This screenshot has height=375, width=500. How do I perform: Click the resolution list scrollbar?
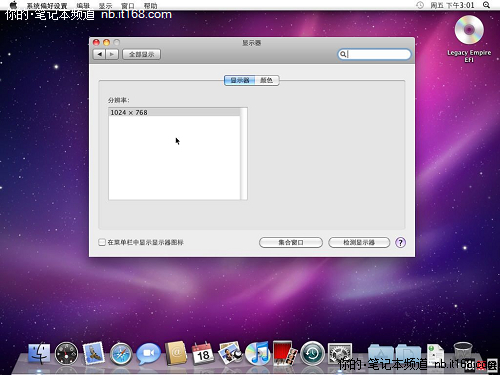(x=244, y=154)
